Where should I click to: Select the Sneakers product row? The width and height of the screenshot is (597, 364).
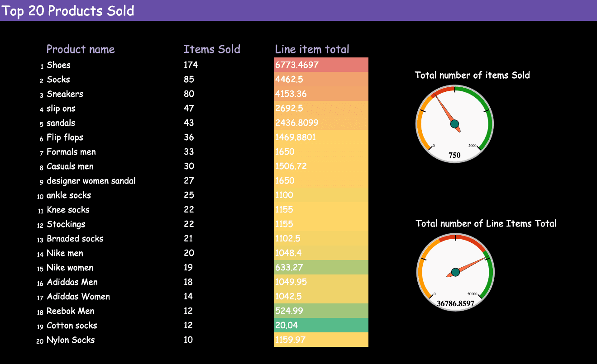[65, 94]
